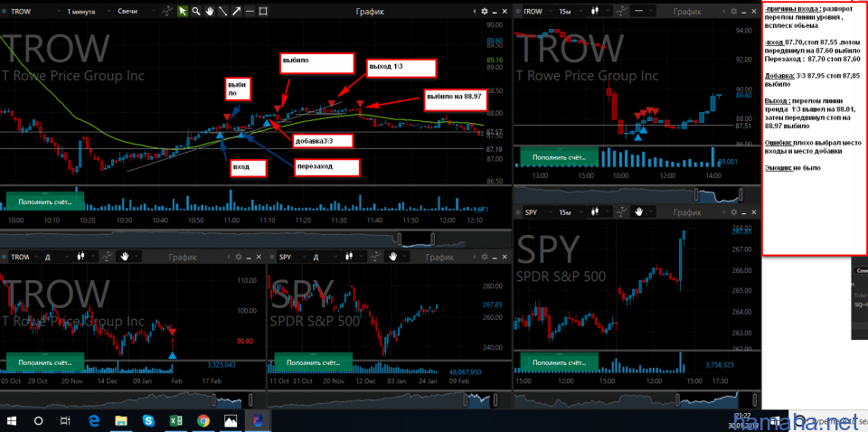
Task: Click blue buy marker on TROW daily chart
Action: (172, 354)
